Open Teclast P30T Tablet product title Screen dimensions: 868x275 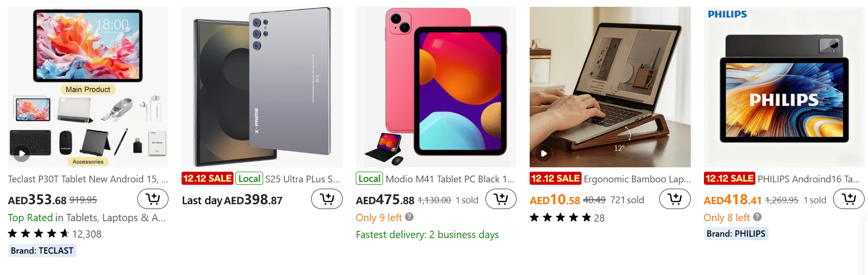[x=87, y=179]
